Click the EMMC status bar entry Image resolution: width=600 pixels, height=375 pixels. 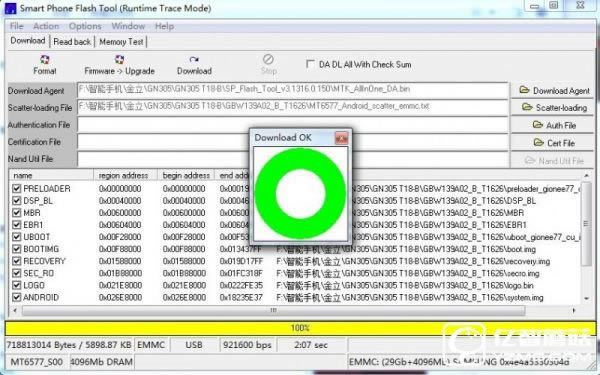point(151,345)
